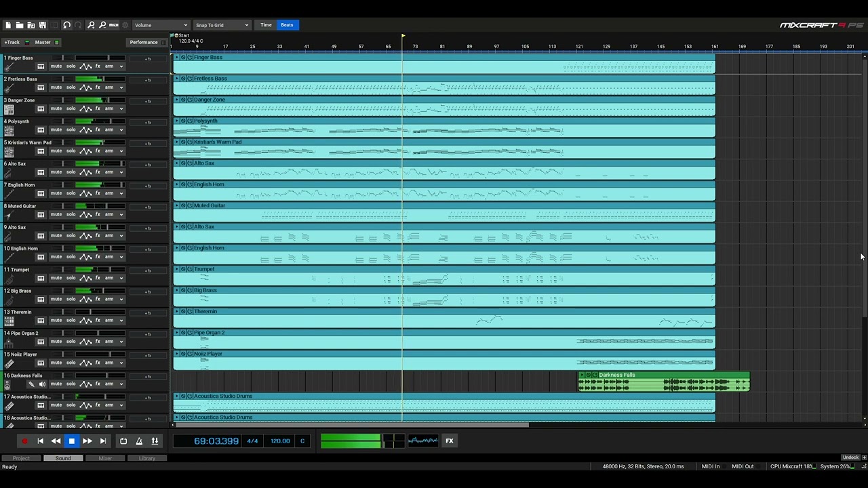
Task: Click the tempo value 120.00 field
Action: tap(280, 441)
